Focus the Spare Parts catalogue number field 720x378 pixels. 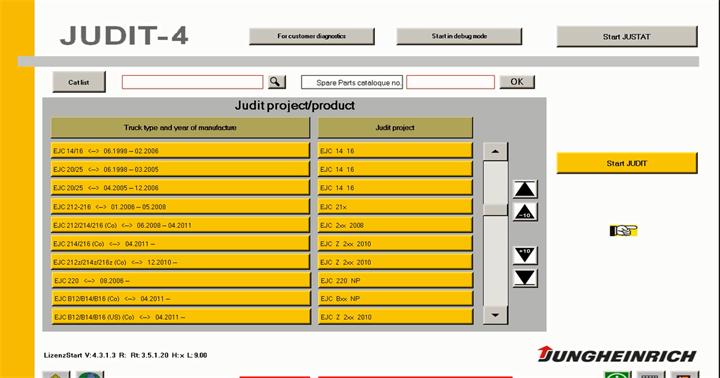450,82
